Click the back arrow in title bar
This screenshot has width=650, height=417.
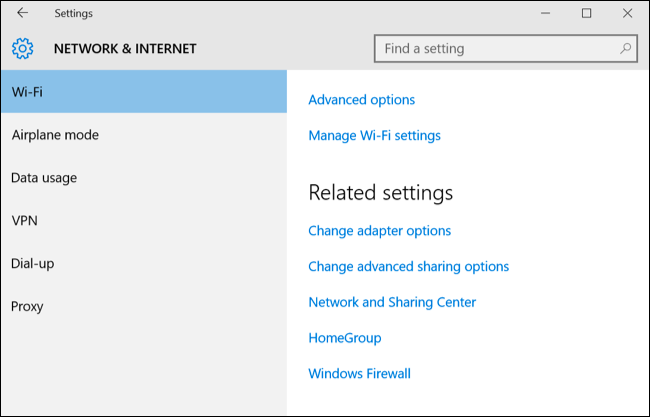coord(23,13)
